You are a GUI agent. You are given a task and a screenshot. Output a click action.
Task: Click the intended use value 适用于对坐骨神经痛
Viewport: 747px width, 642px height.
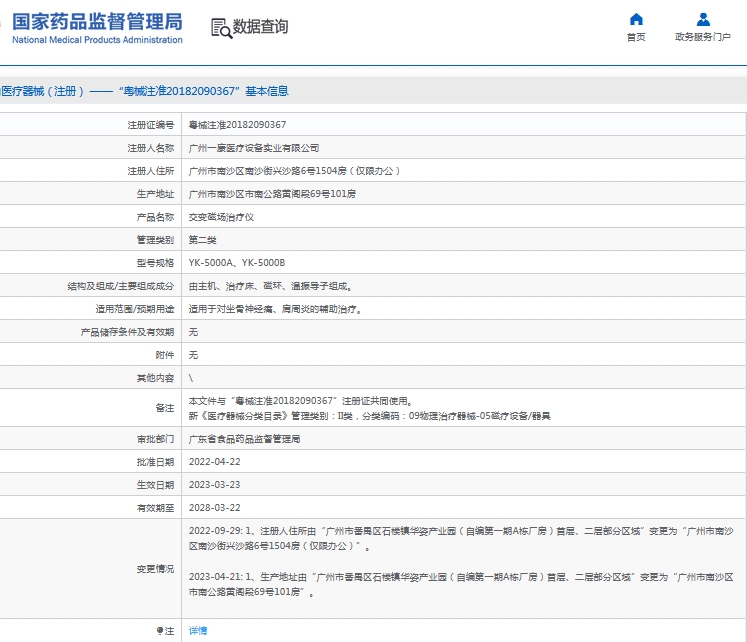[275, 309]
